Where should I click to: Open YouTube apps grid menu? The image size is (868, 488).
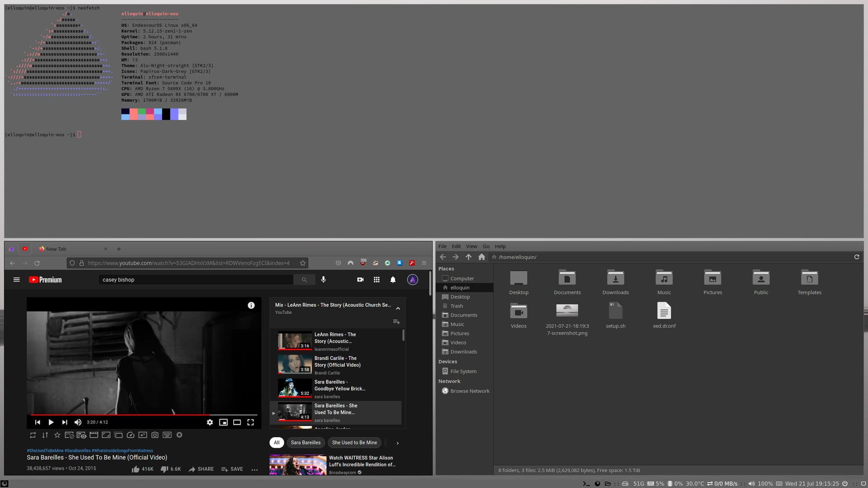[377, 280]
